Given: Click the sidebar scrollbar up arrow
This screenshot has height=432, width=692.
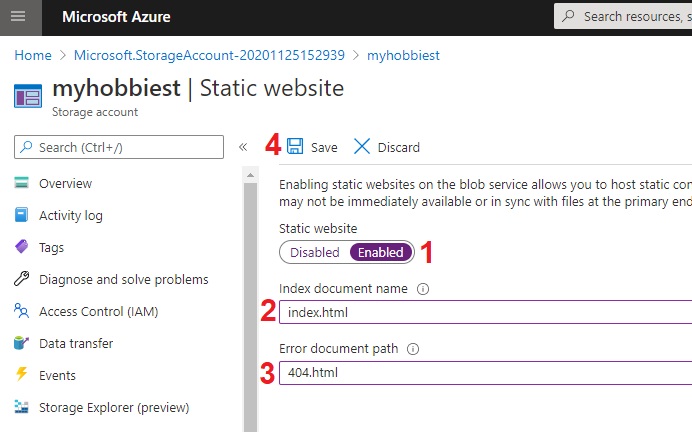Looking at the screenshot, I should pyautogui.click(x=250, y=175).
